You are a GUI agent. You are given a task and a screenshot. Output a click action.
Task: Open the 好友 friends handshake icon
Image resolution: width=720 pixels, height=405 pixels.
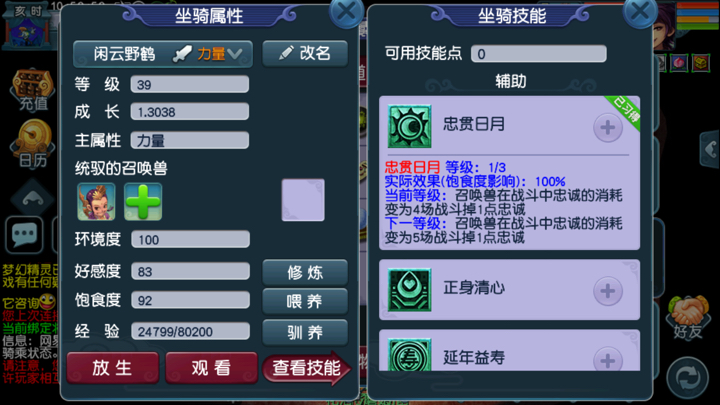pos(688,317)
